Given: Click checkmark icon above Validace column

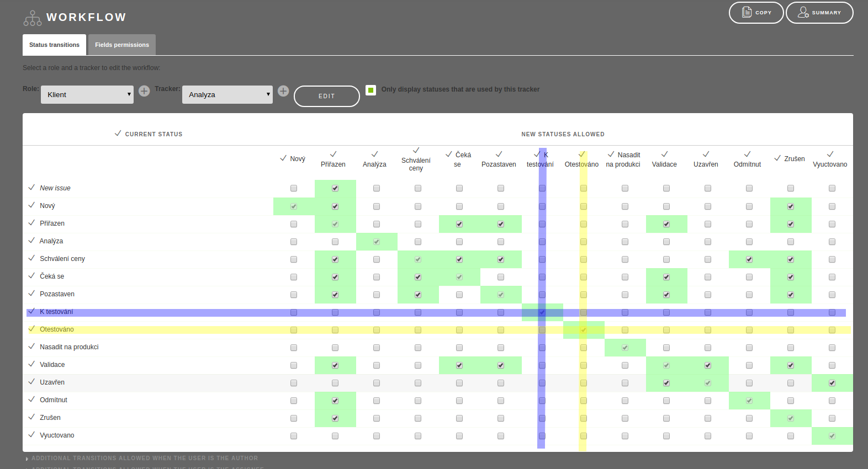Looking at the screenshot, I should tap(664, 154).
